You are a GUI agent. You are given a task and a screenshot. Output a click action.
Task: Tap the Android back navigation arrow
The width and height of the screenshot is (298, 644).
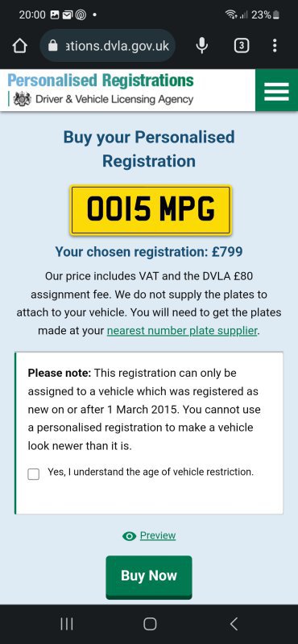[234, 624]
